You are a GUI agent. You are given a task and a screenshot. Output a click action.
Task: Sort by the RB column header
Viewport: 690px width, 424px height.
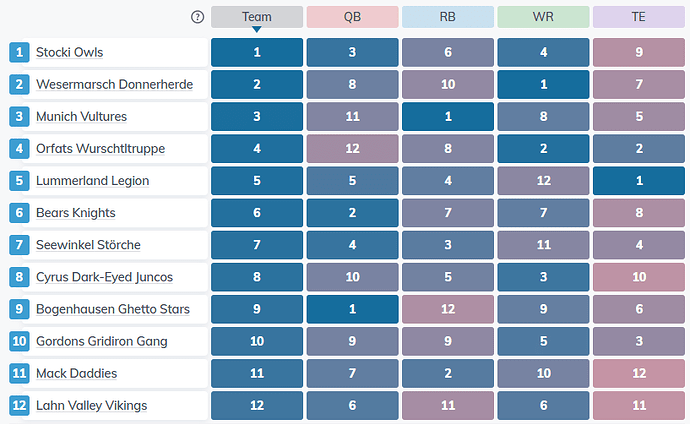[x=448, y=17]
